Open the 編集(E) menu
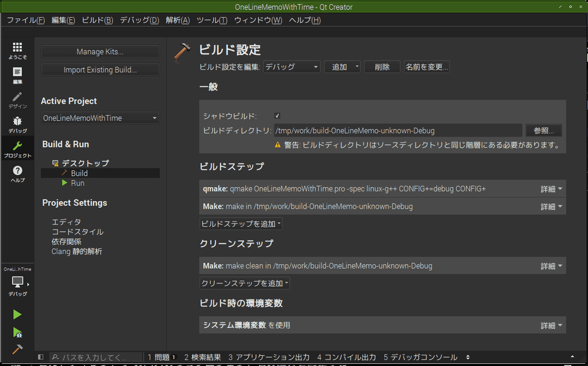588x366 pixels. pos(63,20)
